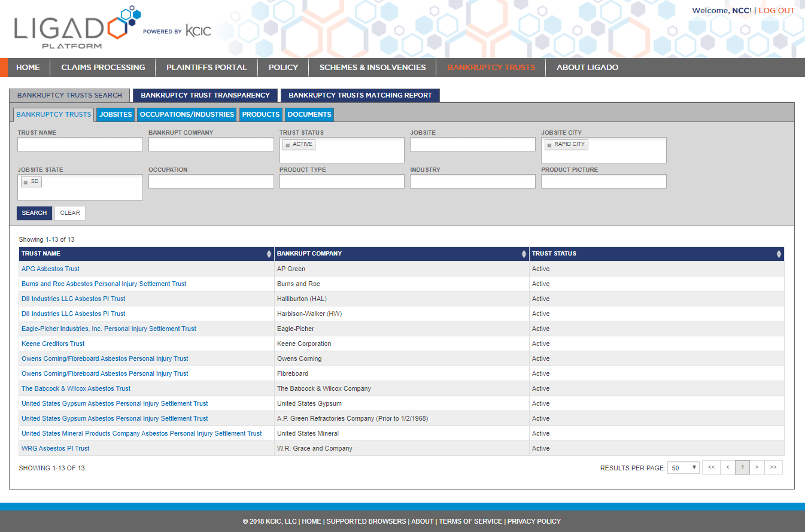Screen dimensions: 805x532
Task: Click the Ligado Platform logo
Action: coord(78,28)
